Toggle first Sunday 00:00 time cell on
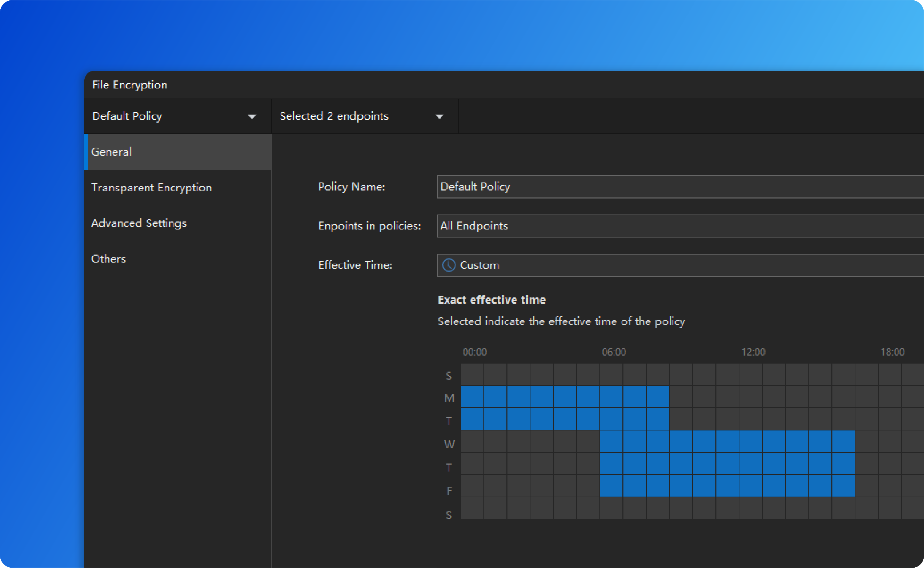The width and height of the screenshot is (924, 568). click(472, 374)
